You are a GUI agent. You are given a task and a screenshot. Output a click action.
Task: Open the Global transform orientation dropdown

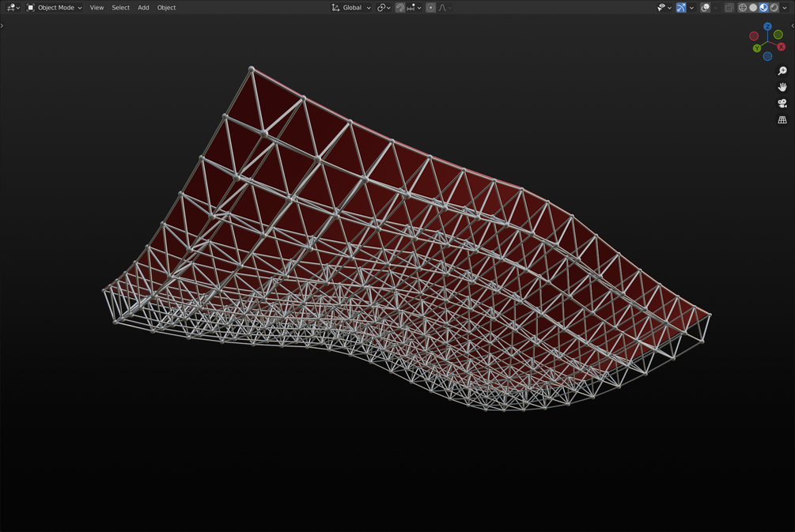(351, 8)
